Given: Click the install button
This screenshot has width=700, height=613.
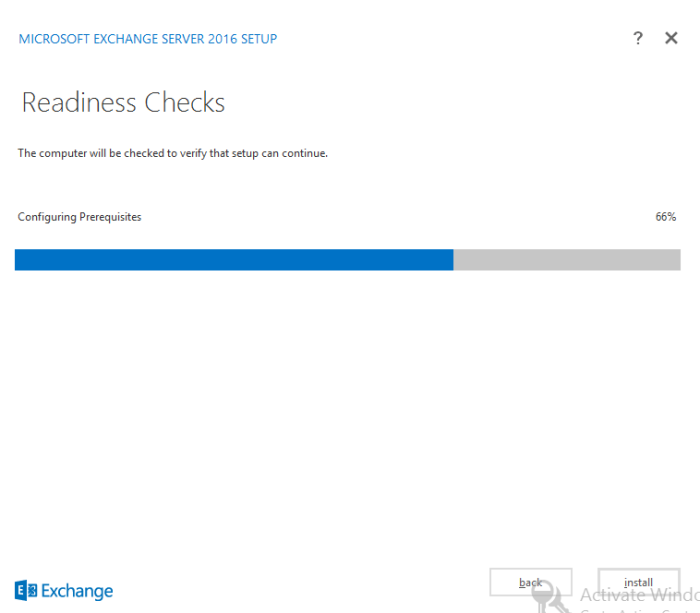Looking at the screenshot, I should coord(638,582).
